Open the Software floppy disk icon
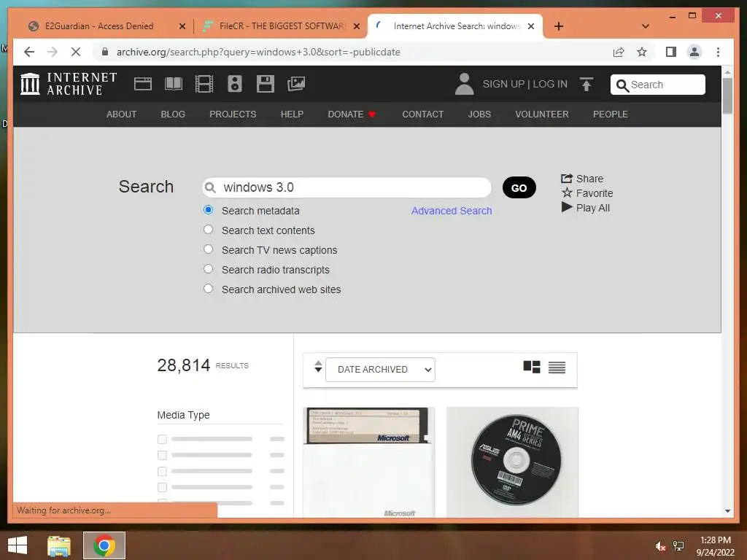The image size is (747, 560). pyautogui.click(x=266, y=84)
